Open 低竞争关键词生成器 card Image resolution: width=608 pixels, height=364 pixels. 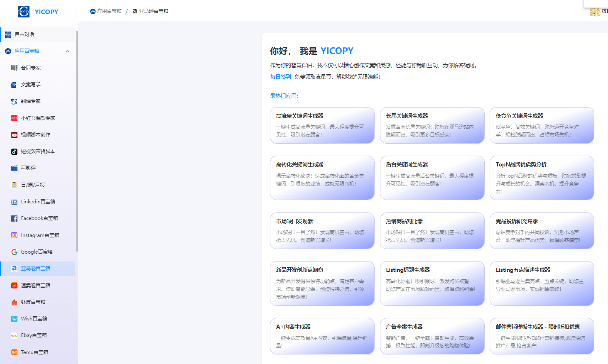click(x=542, y=125)
